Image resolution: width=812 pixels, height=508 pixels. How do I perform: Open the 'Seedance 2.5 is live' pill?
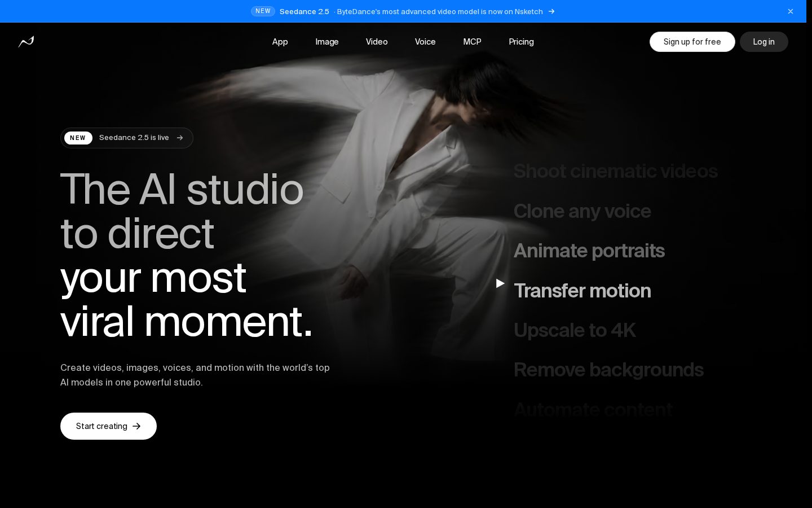pos(127,138)
